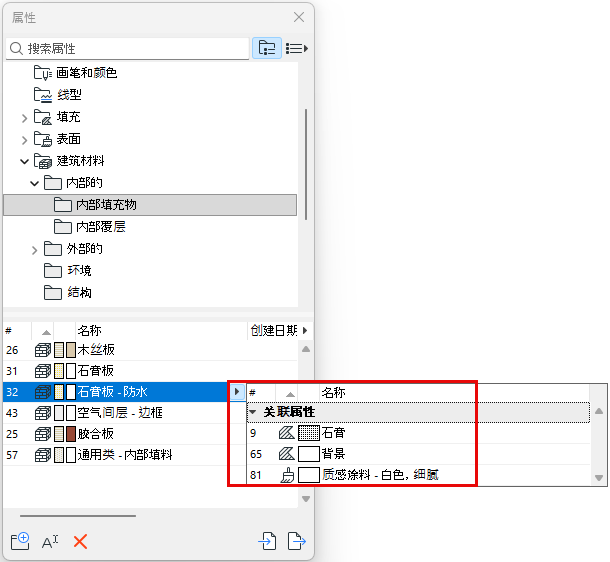Click the surface brush icon of 质感涂料

pyautogui.click(x=287, y=475)
